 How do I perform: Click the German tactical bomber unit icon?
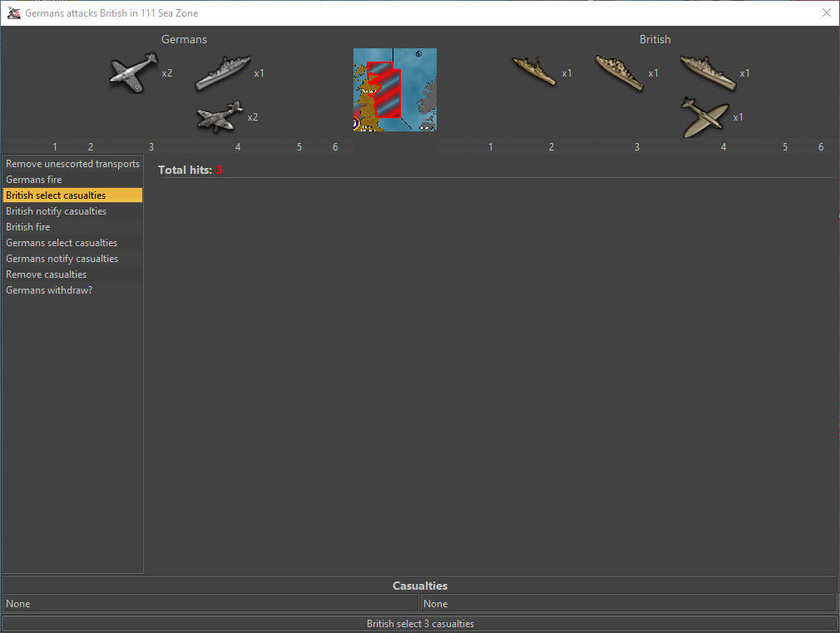point(220,116)
